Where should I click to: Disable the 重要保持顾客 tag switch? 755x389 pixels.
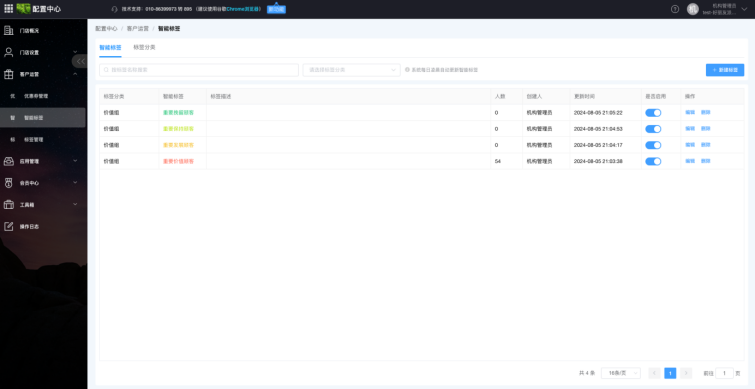pyautogui.click(x=653, y=129)
